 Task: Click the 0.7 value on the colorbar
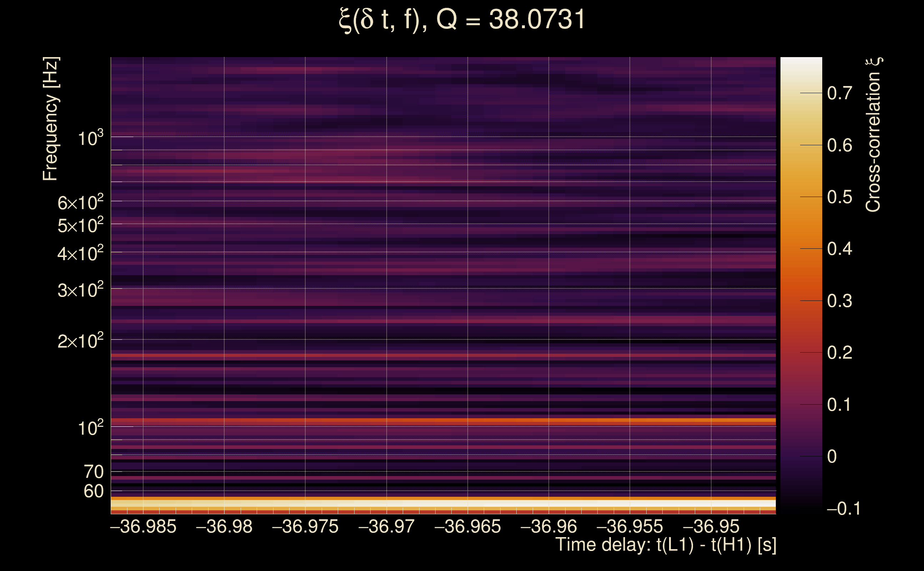tap(839, 93)
